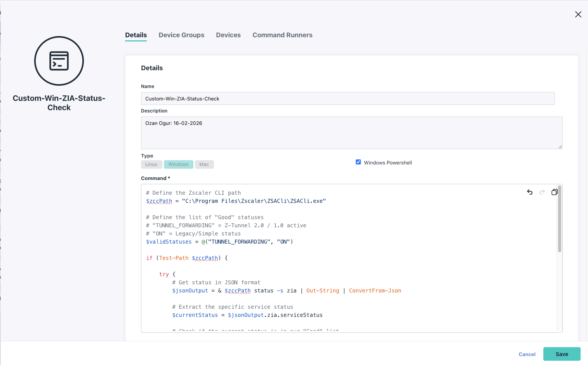Click the redo arrow in command editor
Viewport: 588px width, 365px height.
pyautogui.click(x=542, y=192)
